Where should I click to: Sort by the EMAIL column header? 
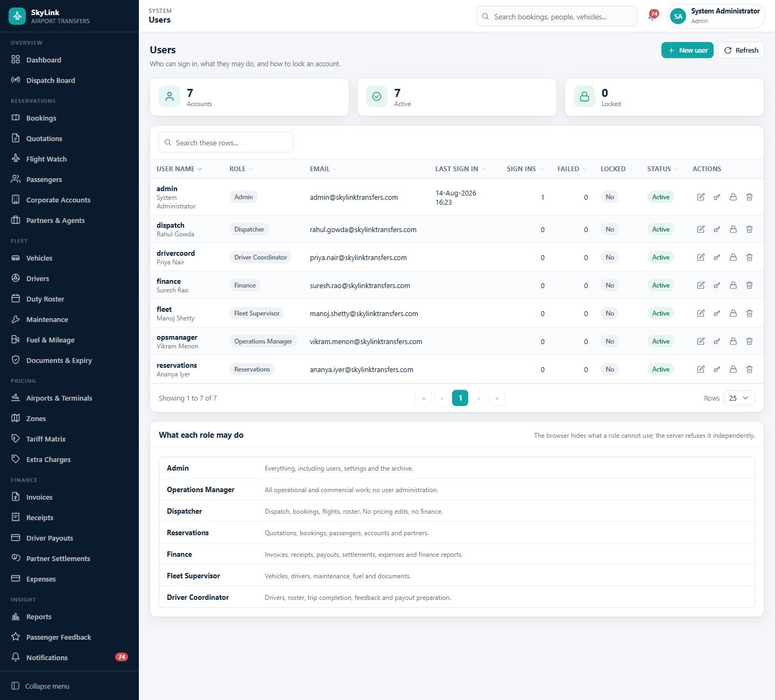(x=323, y=169)
